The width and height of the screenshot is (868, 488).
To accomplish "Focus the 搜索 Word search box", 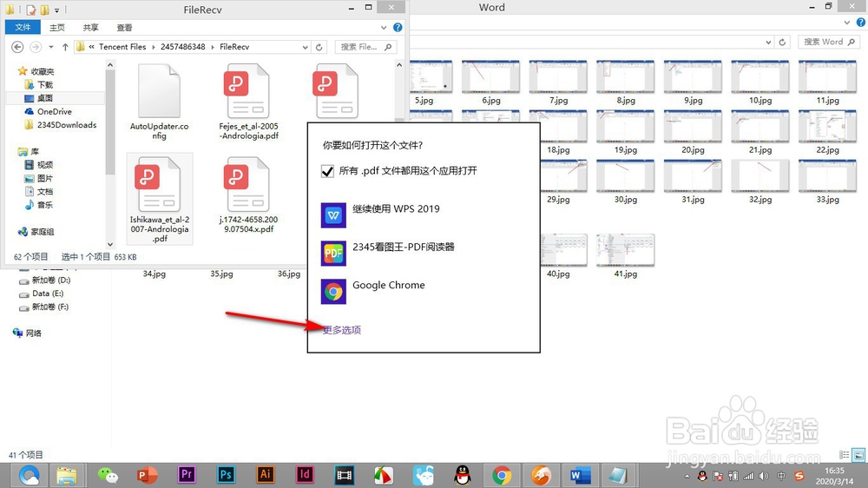I will coord(829,42).
